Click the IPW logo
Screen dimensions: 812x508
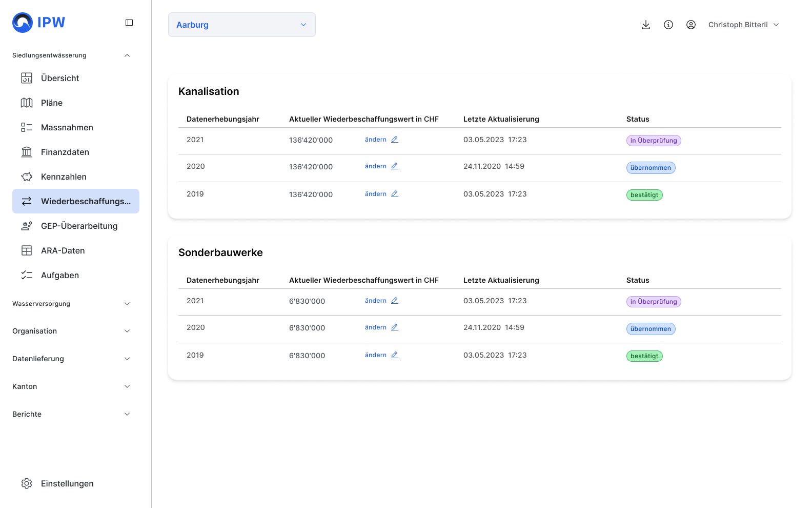pyautogui.click(x=39, y=23)
